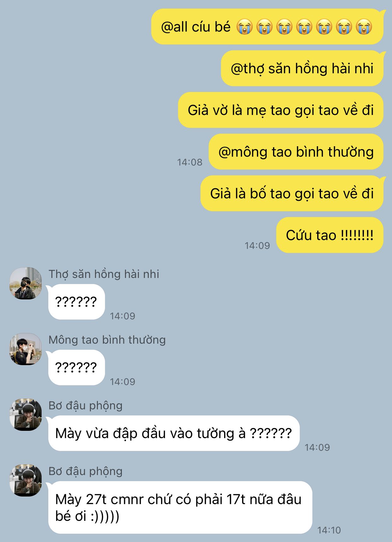Tap the Mông tao bình thường avatar picture
Screen dimensions: 392x542
[26, 349]
